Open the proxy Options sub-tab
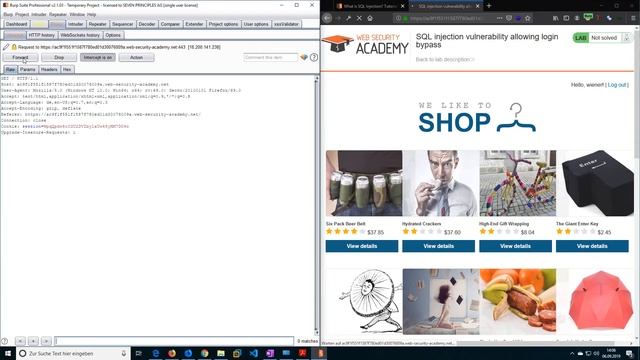This screenshot has width=640, height=360. coord(113,35)
